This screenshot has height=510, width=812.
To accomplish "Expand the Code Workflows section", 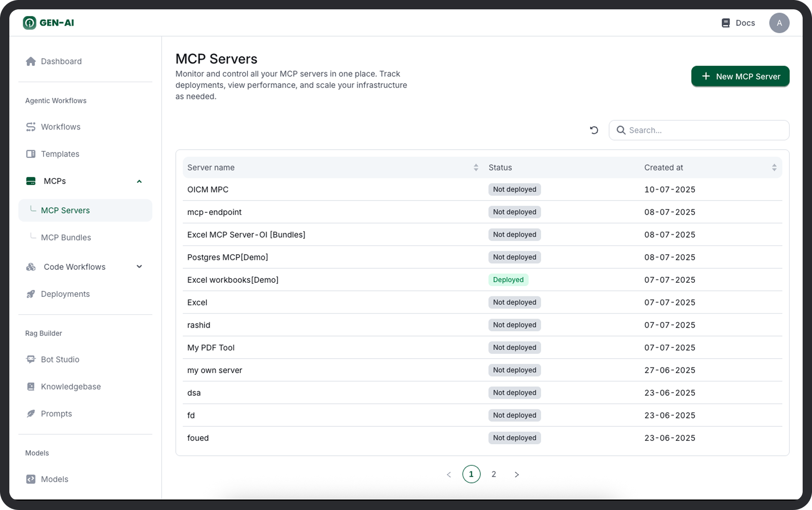I will point(139,267).
